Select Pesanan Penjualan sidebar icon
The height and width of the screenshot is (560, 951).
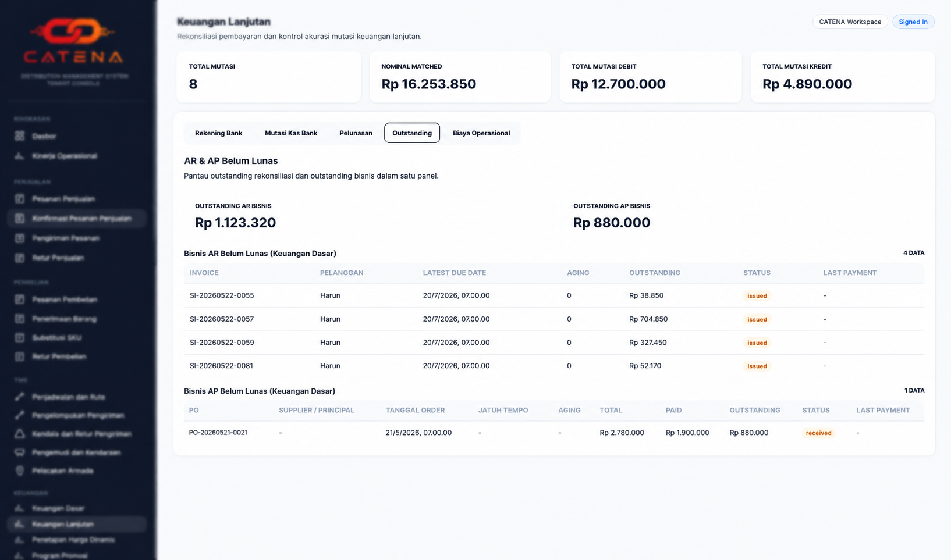[20, 199]
